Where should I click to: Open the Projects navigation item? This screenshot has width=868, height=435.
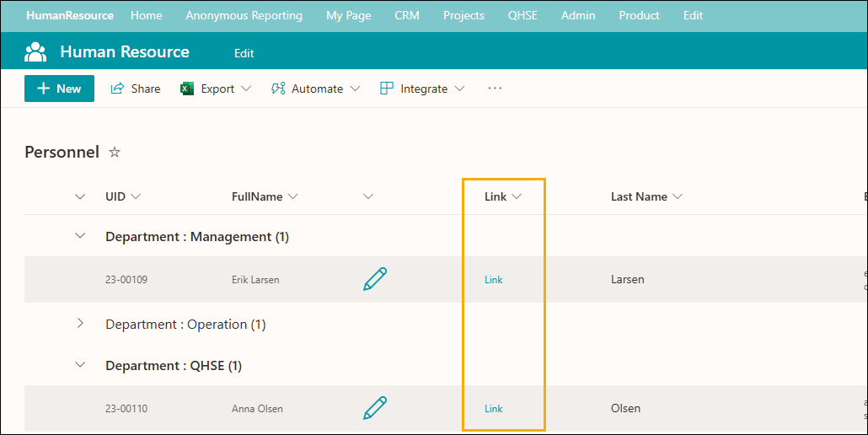[463, 15]
